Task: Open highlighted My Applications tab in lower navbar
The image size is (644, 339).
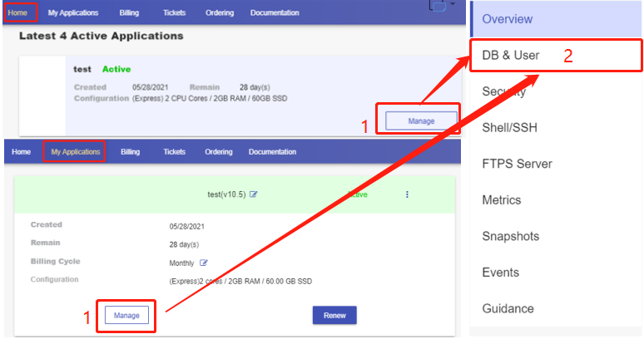Action: coord(74,152)
